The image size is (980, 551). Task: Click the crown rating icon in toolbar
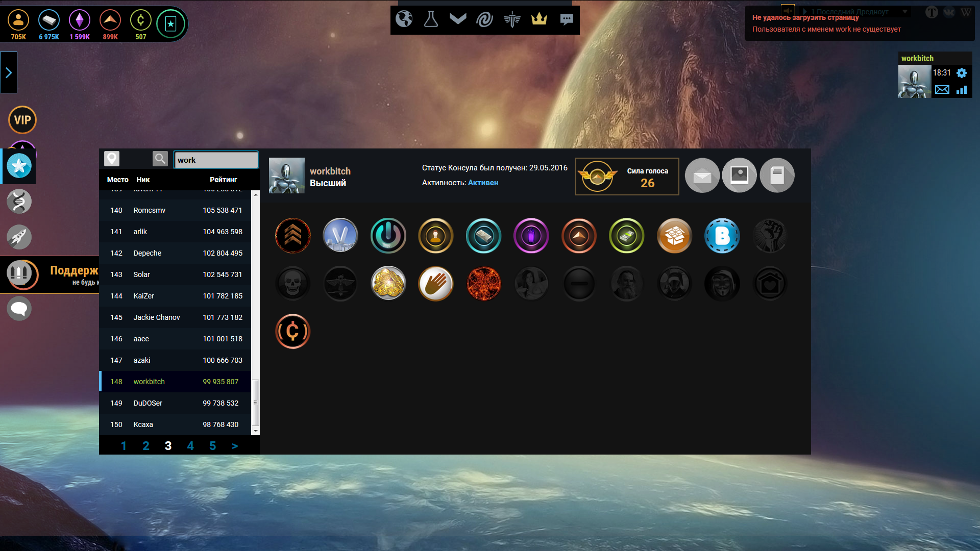[x=539, y=19]
